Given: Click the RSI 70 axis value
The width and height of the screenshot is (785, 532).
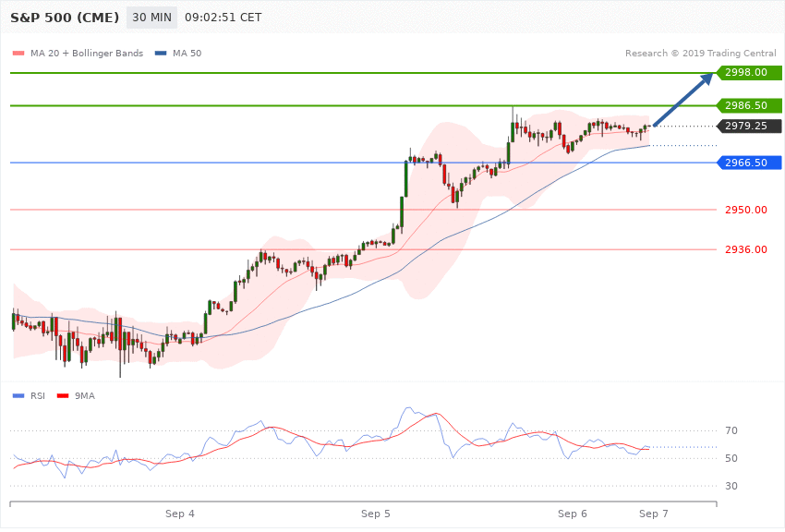Looking at the screenshot, I should pyautogui.click(x=731, y=430).
